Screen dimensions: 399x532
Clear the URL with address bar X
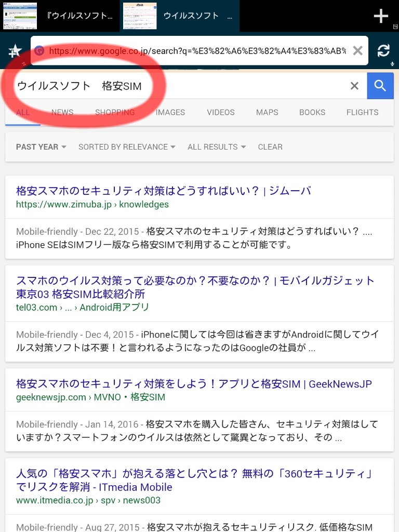click(x=357, y=51)
